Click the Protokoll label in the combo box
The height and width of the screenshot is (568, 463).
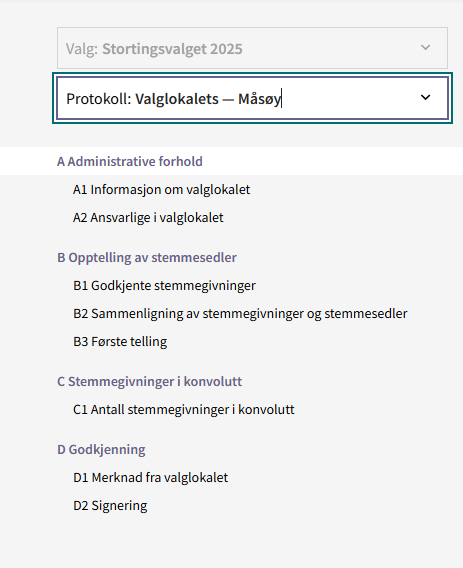(99, 99)
